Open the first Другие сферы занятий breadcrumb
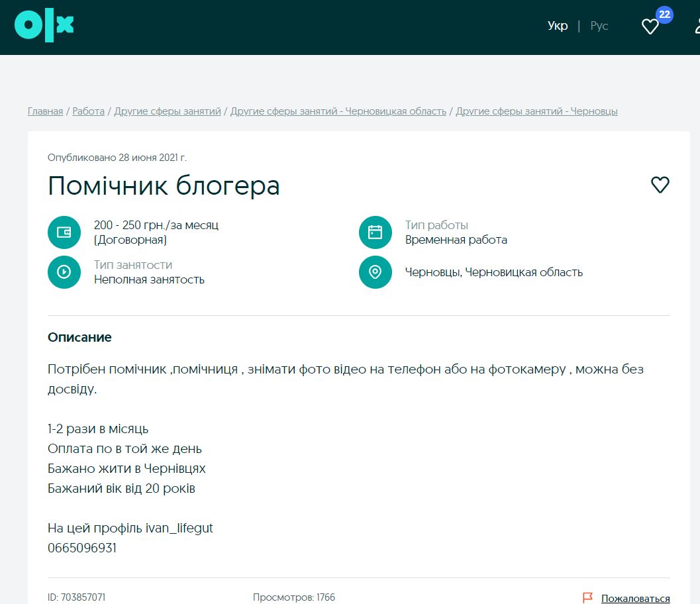Image resolution: width=700 pixels, height=604 pixels. coord(168,111)
